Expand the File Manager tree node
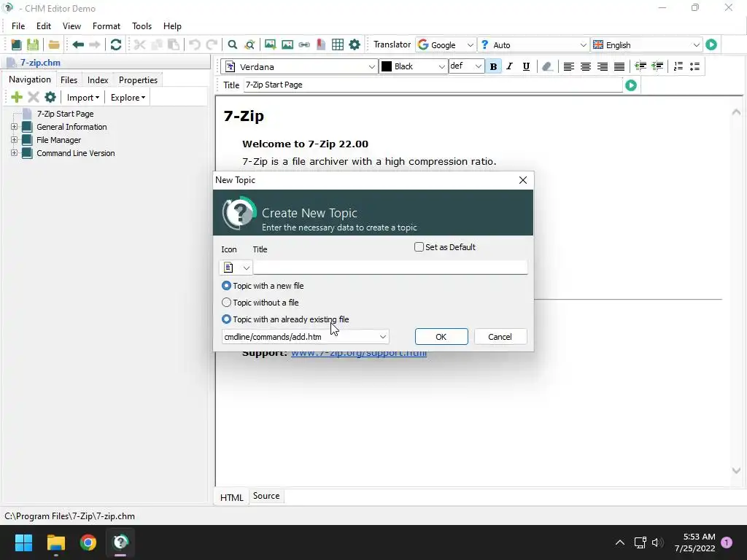Screen dimensions: 747x560 coord(15,140)
